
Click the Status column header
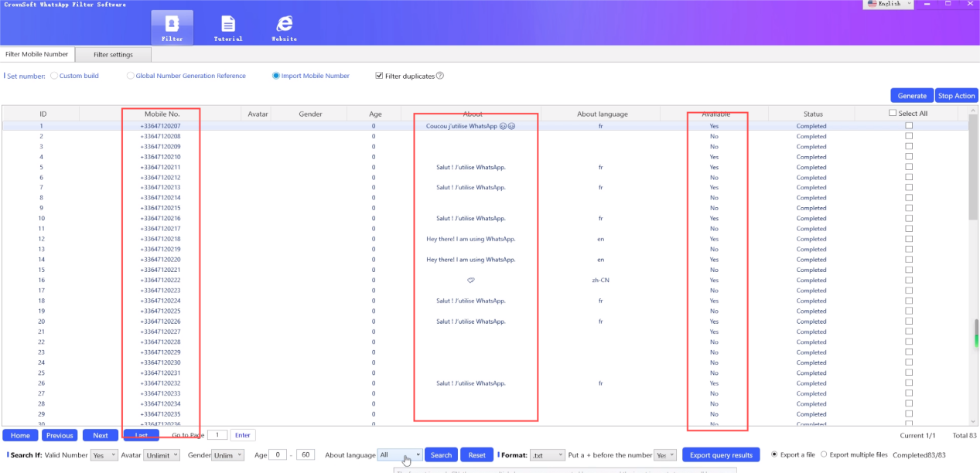(812, 114)
